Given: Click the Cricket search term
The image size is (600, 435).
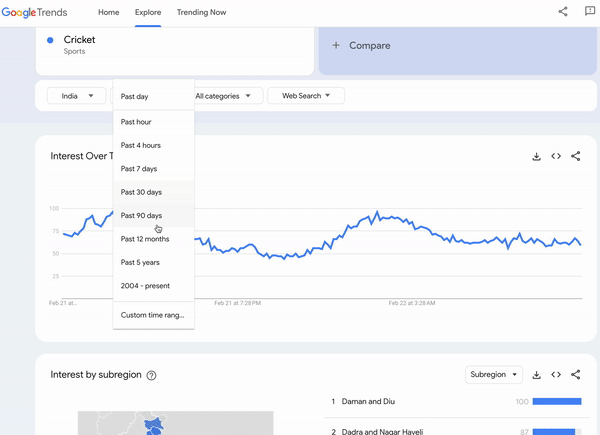Looking at the screenshot, I should (80, 40).
